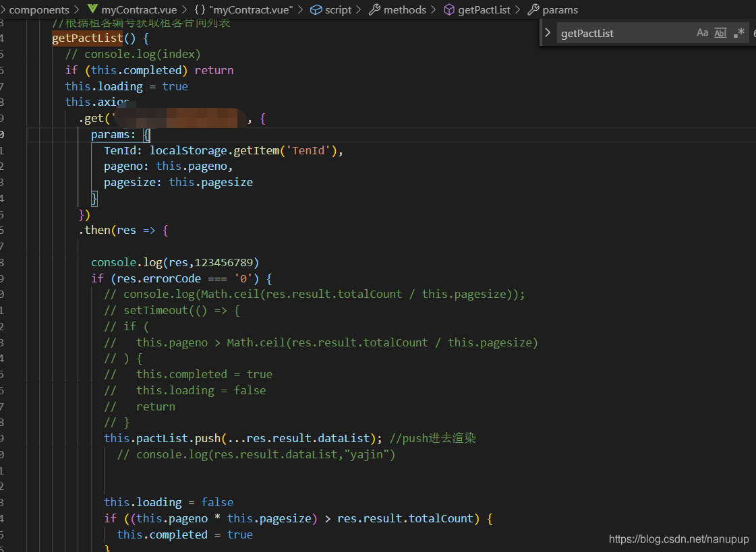Viewport: 756px width, 552px height.
Task: Click this.pactList.push(...res.result.dataList) statement
Action: [243, 438]
